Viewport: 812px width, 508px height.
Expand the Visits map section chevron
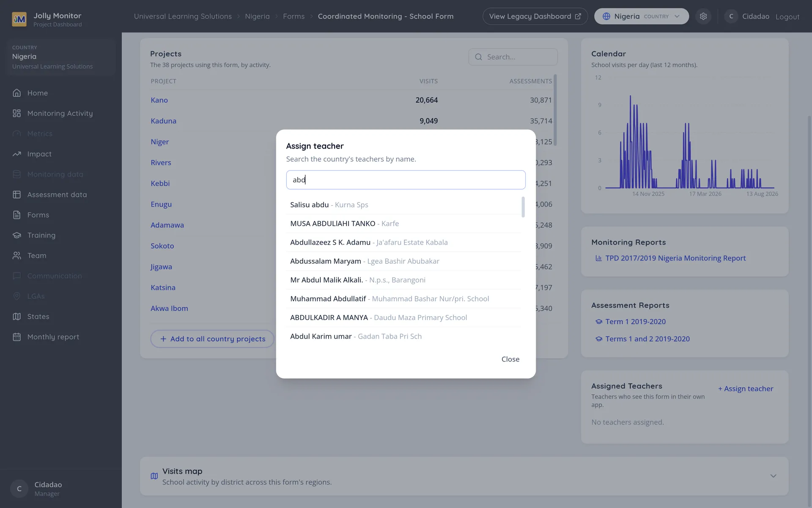(774, 476)
